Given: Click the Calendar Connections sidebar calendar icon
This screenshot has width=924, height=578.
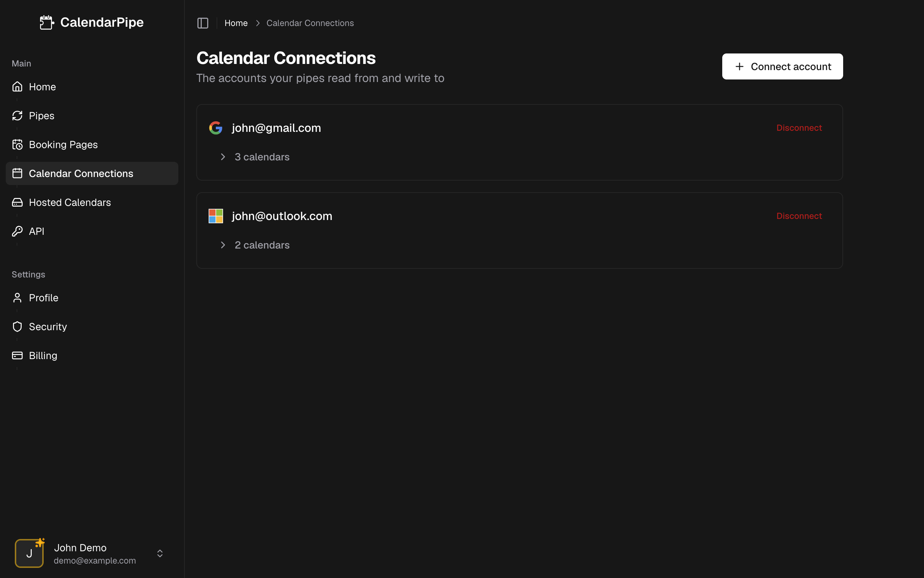Looking at the screenshot, I should (17, 173).
